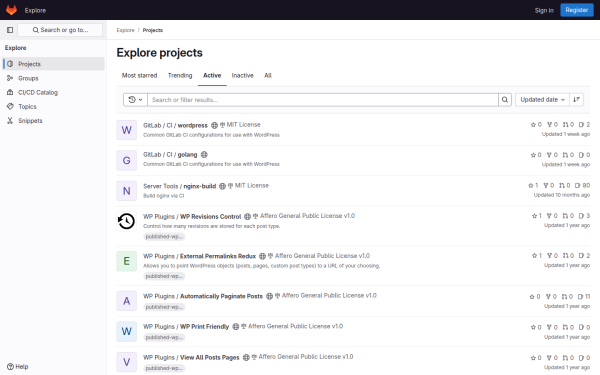The height and width of the screenshot is (375, 600).
Task: Switch to the Inactive tab
Action: click(x=243, y=75)
